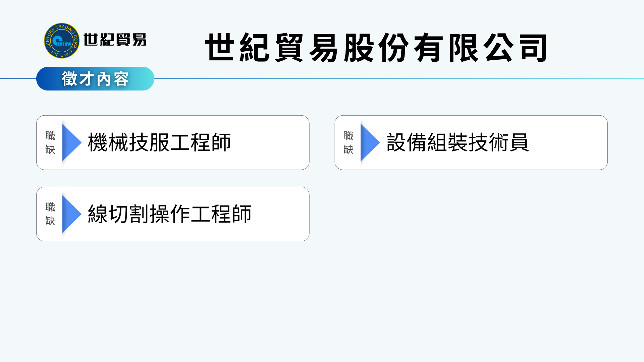
Task: Click blue triangle beside 設備組裝技術員
Action: pos(369,142)
